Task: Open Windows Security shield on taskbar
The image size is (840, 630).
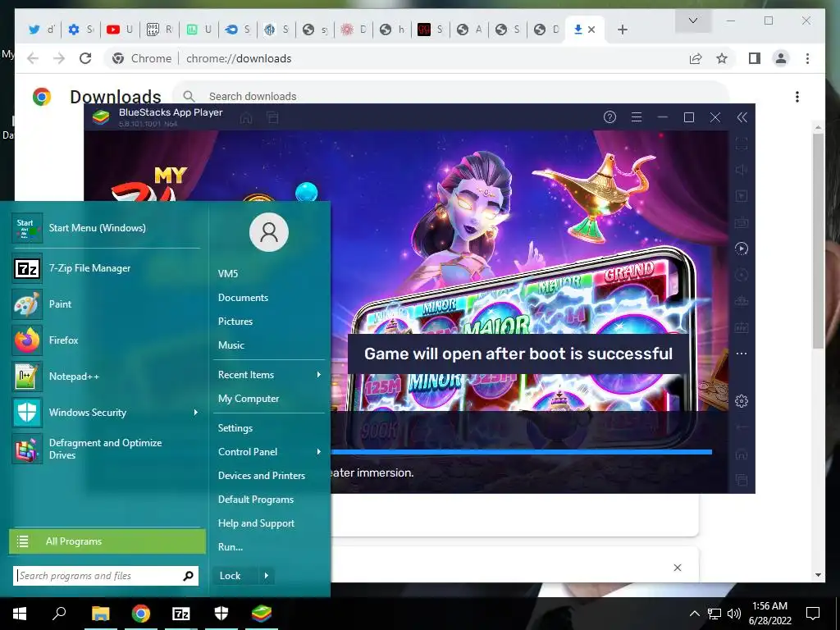Action: coord(221,614)
